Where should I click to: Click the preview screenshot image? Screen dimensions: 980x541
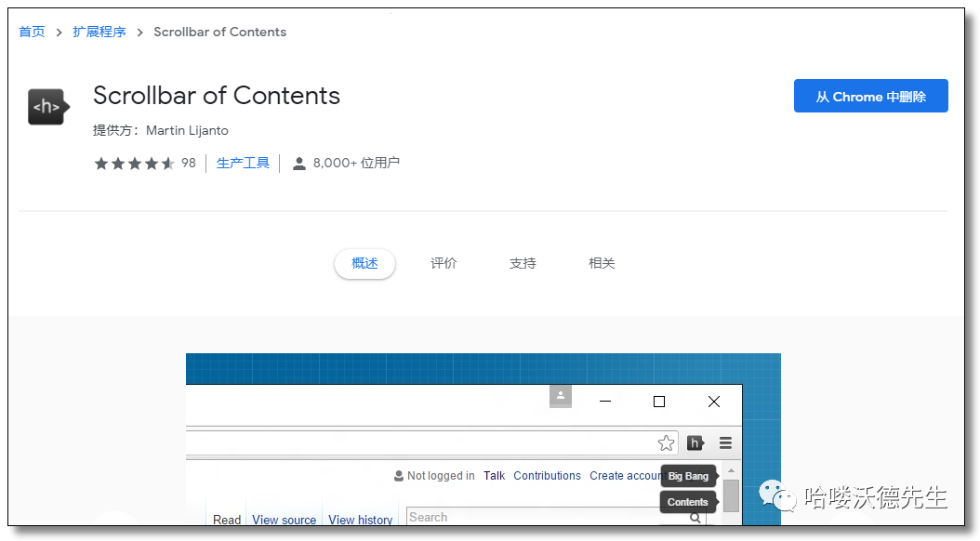pos(483,439)
